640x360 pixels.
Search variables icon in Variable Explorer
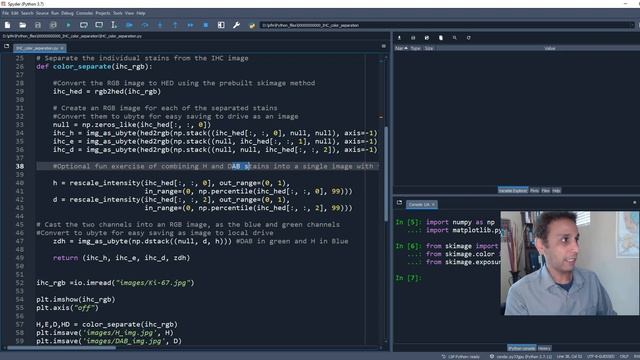coord(455,38)
